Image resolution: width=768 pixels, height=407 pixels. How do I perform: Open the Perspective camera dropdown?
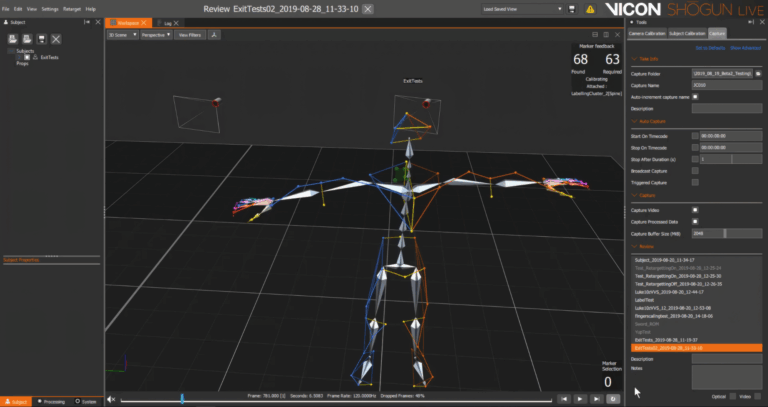pos(155,34)
